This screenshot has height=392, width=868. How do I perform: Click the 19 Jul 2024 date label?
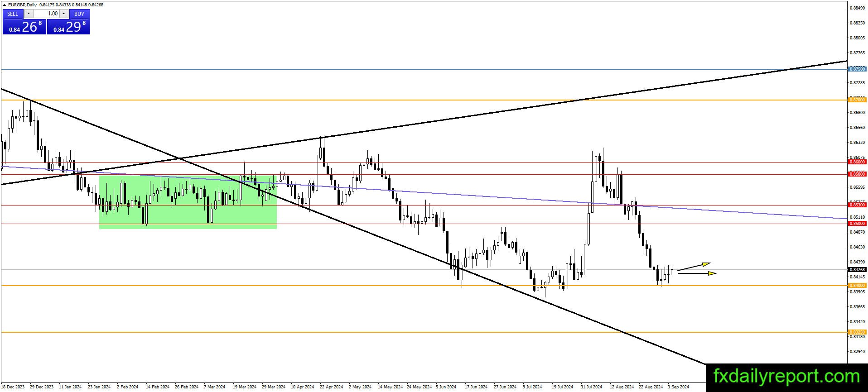[563, 387]
